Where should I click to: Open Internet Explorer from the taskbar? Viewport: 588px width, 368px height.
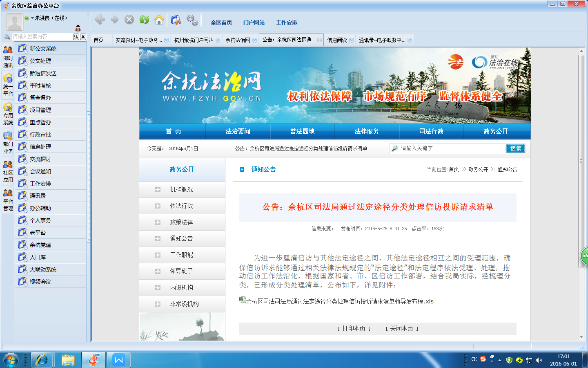coord(42,360)
